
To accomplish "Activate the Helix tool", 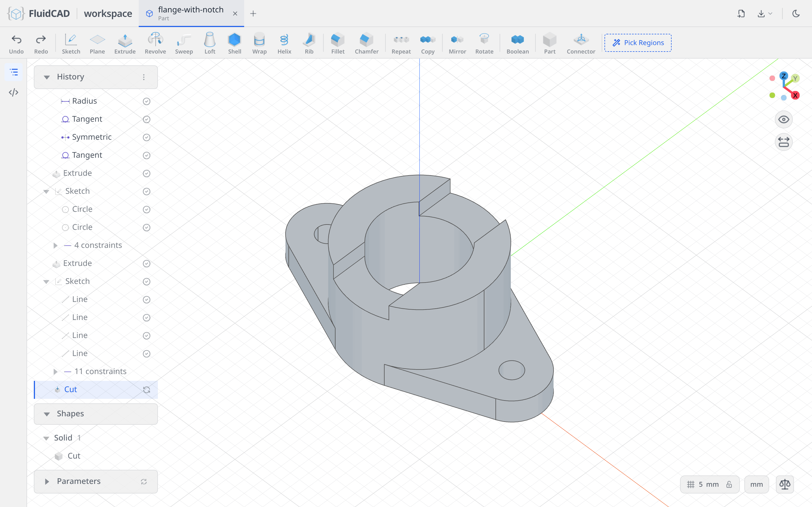I will [284, 43].
